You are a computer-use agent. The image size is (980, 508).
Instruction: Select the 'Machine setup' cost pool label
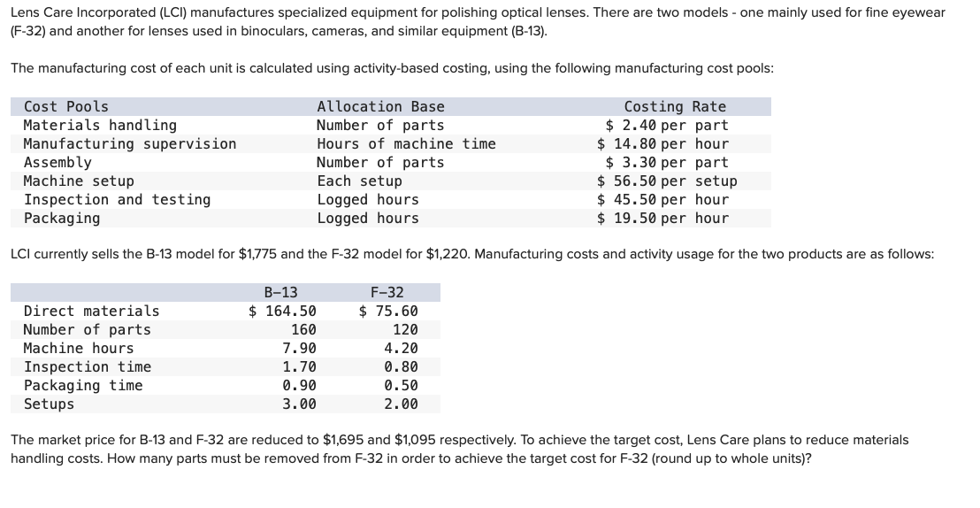[79, 181]
